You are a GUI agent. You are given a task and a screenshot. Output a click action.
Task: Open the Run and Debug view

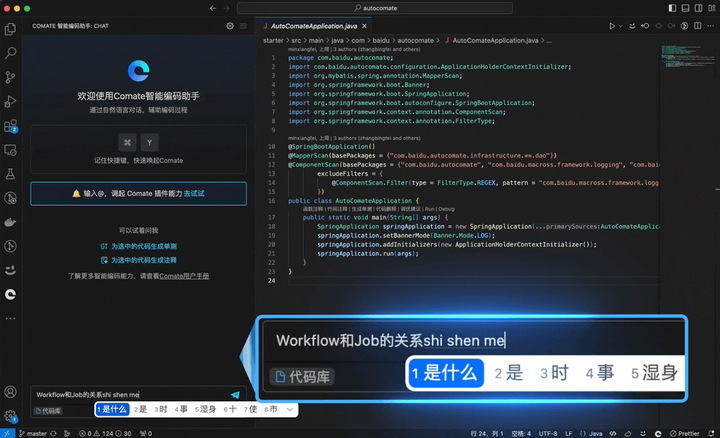click(x=11, y=101)
